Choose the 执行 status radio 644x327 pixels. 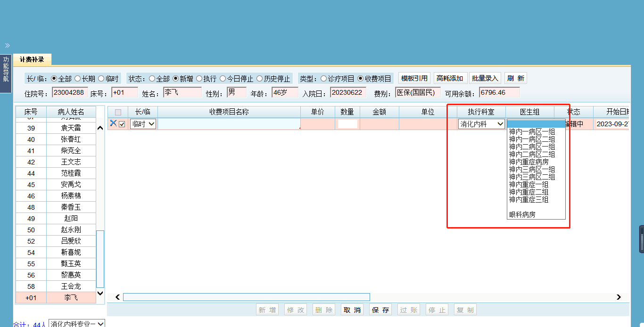coord(199,79)
